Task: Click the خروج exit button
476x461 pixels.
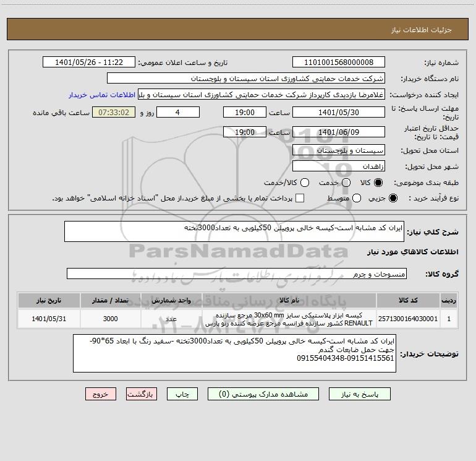Action: [x=101, y=394]
